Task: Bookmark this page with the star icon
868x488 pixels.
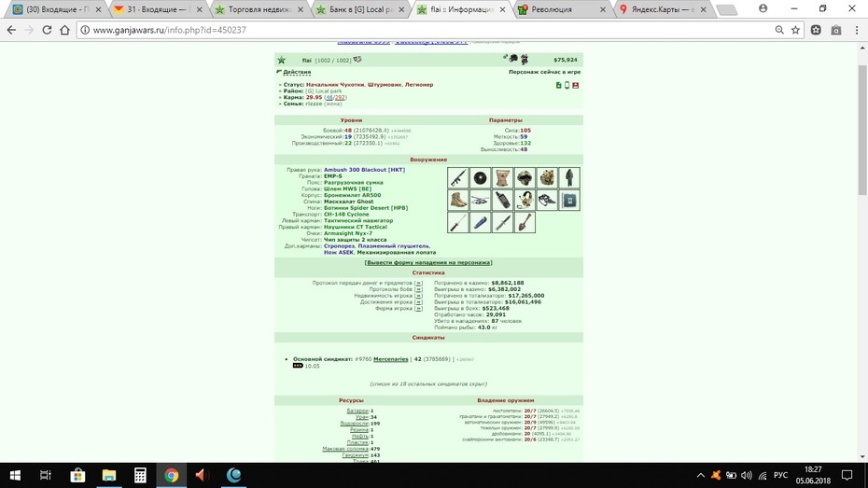Action: pos(795,30)
